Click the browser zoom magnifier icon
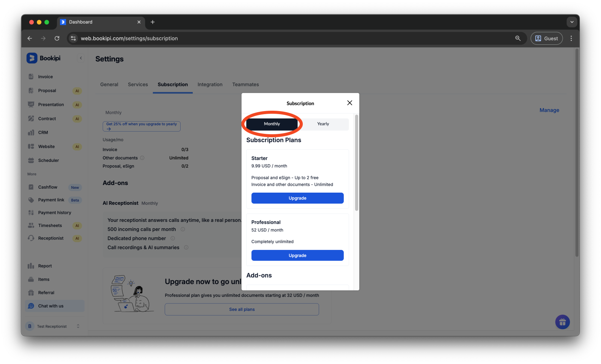The height and width of the screenshot is (364, 601). [x=518, y=38]
